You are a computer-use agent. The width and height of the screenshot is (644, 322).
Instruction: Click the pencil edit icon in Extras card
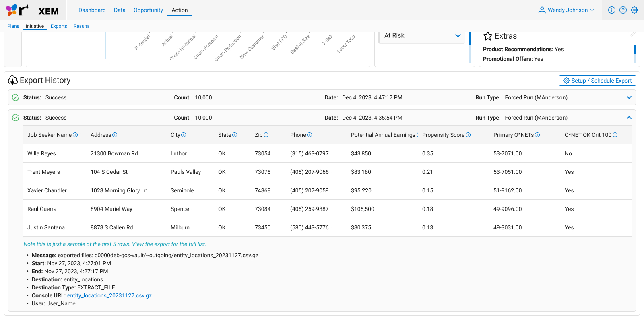point(633,35)
